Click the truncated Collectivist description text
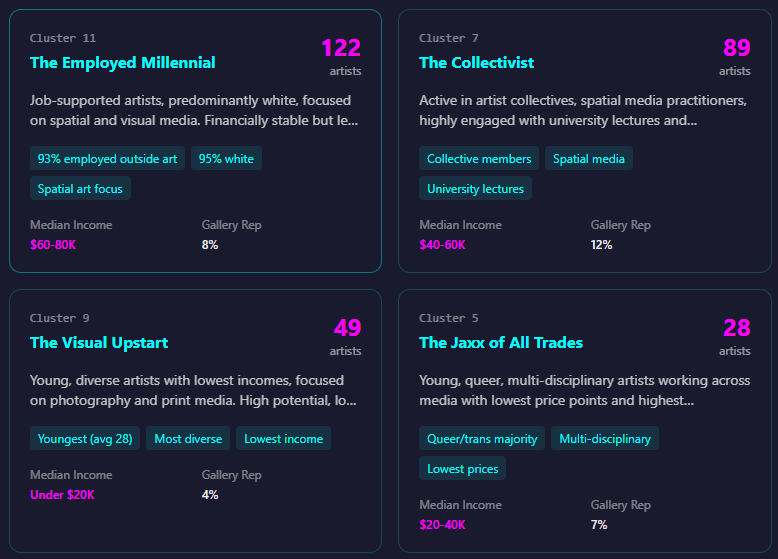778x559 pixels. point(583,111)
